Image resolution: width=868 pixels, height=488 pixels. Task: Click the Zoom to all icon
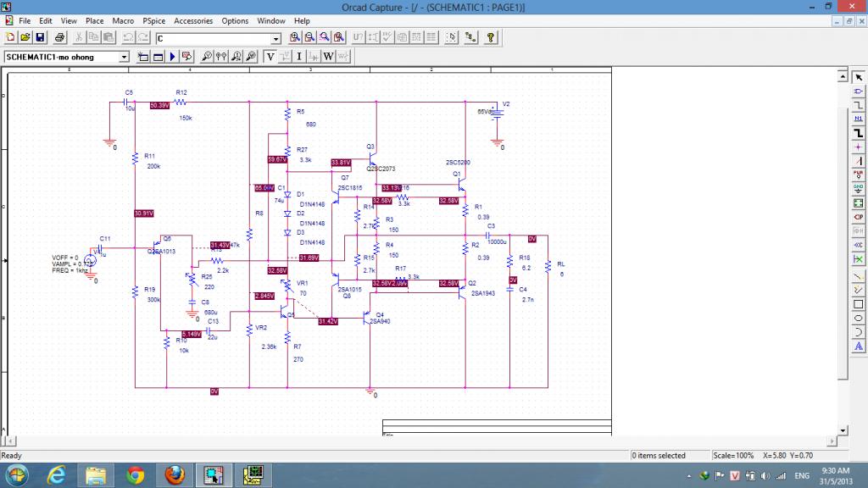pos(339,37)
